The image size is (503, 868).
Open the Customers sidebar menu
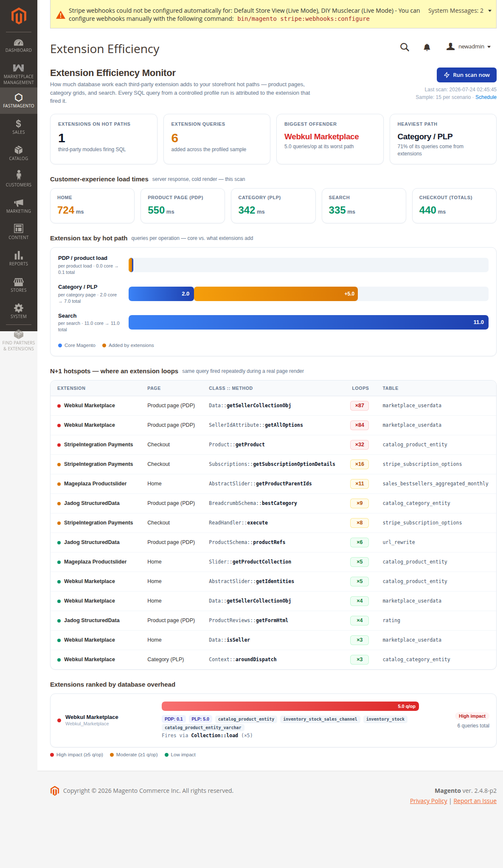(x=19, y=180)
